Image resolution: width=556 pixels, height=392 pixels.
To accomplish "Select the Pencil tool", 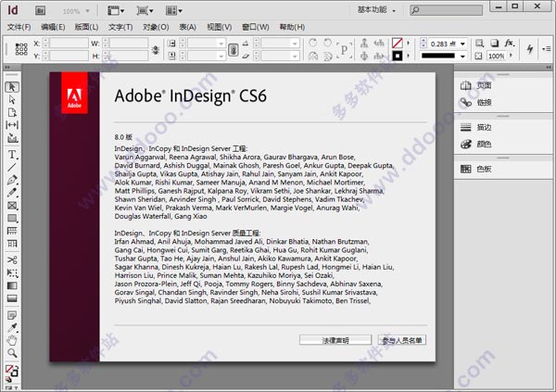I will pos(12,193).
